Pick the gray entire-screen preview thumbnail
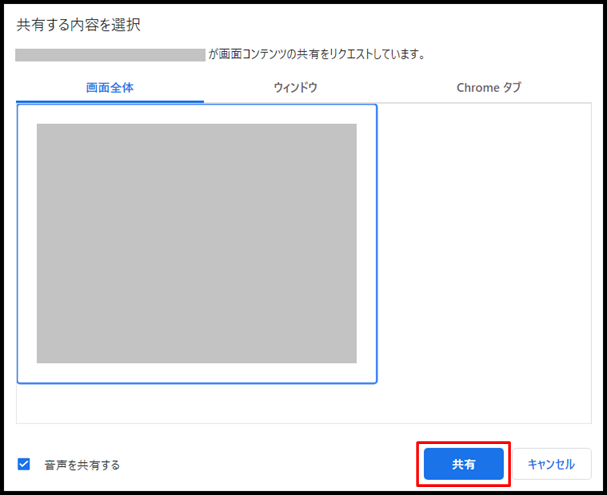Viewport: 607px width, 495px height. pyautogui.click(x=197, y=243)
